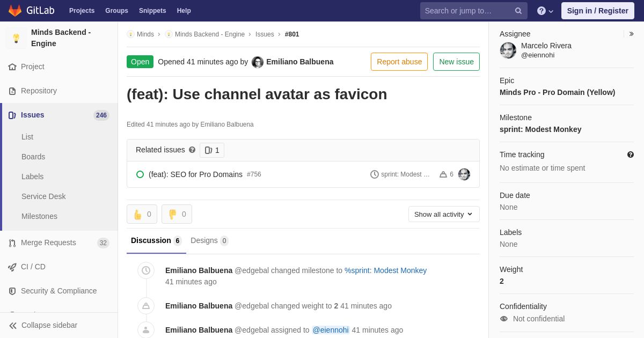644x338 pixels.
Task: Open Milestones in the sidebar
Action: 39,216
